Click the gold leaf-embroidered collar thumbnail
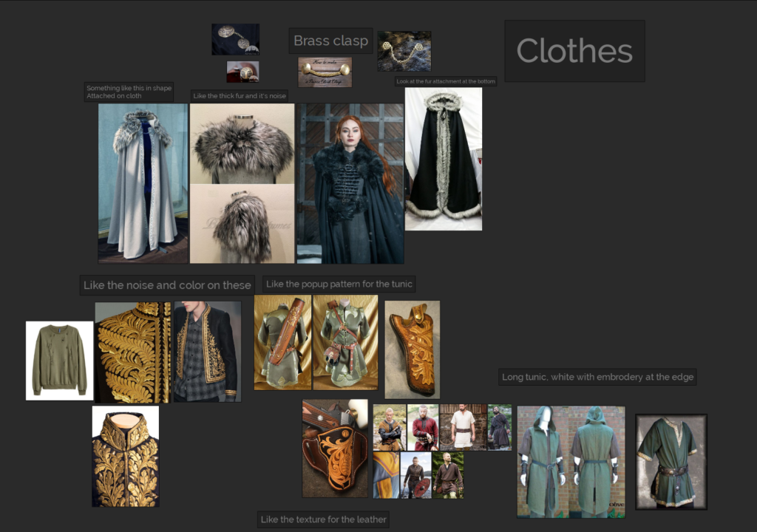 click(x=124, y=456)
